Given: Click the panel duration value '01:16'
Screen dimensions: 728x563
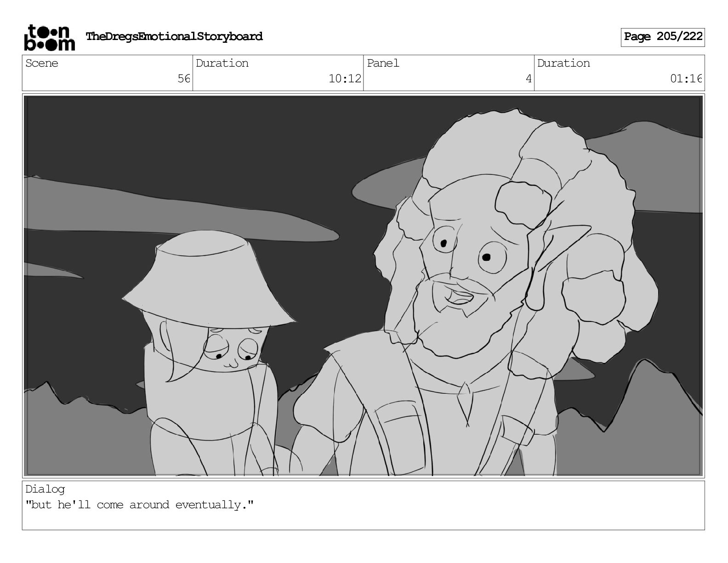Looking at the screenshot, I should point(686,79).
